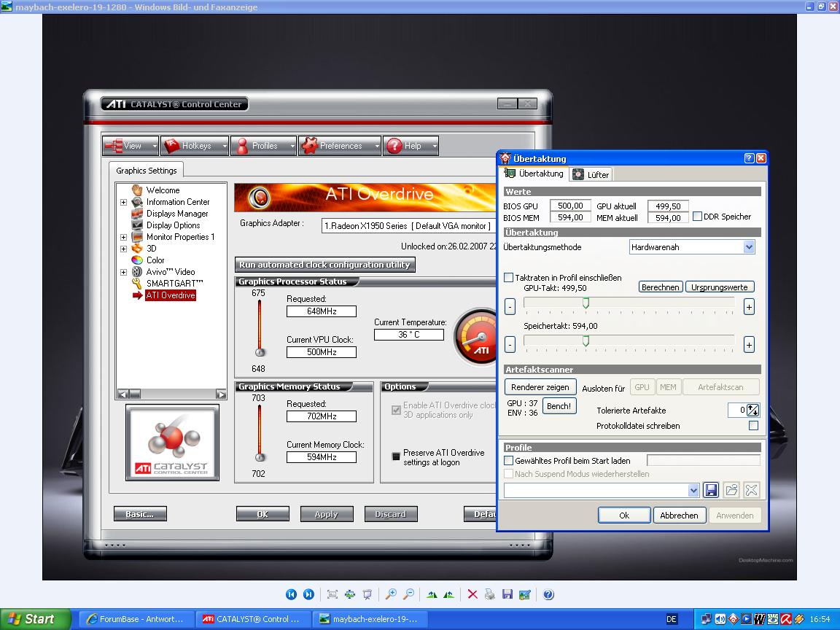Switch to ForumBase taskbar window

[x=136, y=619]
